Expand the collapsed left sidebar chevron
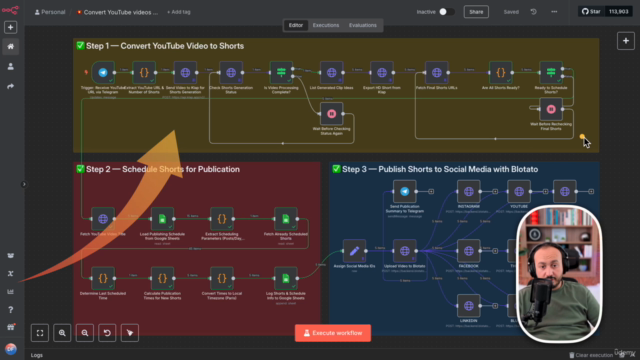The width and height of the screenshot is (640, 360). pos(24,184)
